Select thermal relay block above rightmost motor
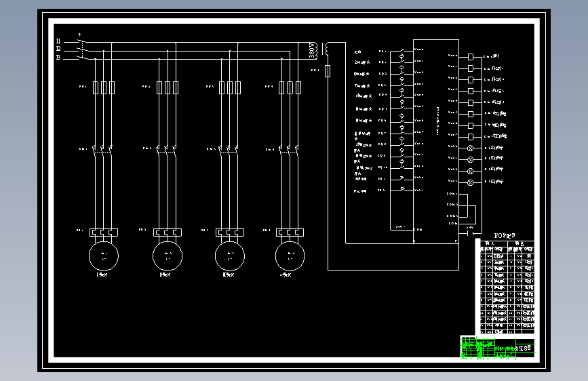588x381 pixels. [290, 233]
